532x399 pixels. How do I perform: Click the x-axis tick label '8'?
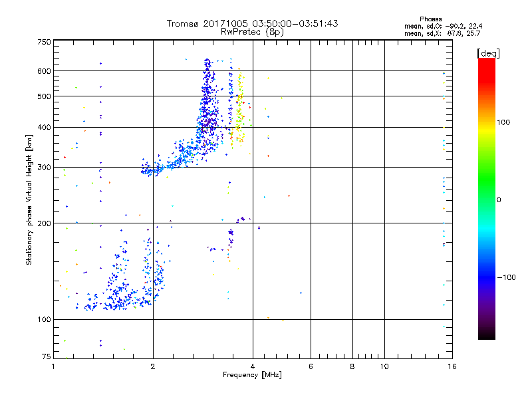[x=352, y=366]
